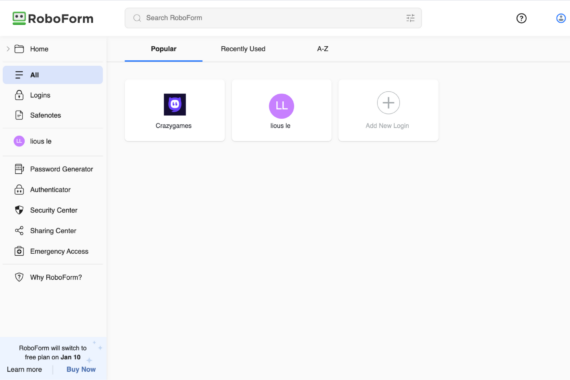Select the All items list icon
The image size is (570, 380).
tap(19, 75)
